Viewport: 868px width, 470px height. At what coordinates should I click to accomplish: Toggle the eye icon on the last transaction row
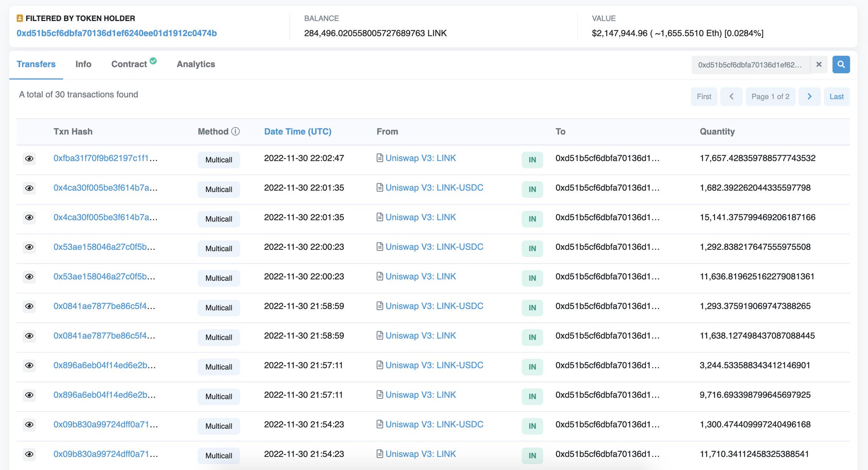click(x=29, y=454)
